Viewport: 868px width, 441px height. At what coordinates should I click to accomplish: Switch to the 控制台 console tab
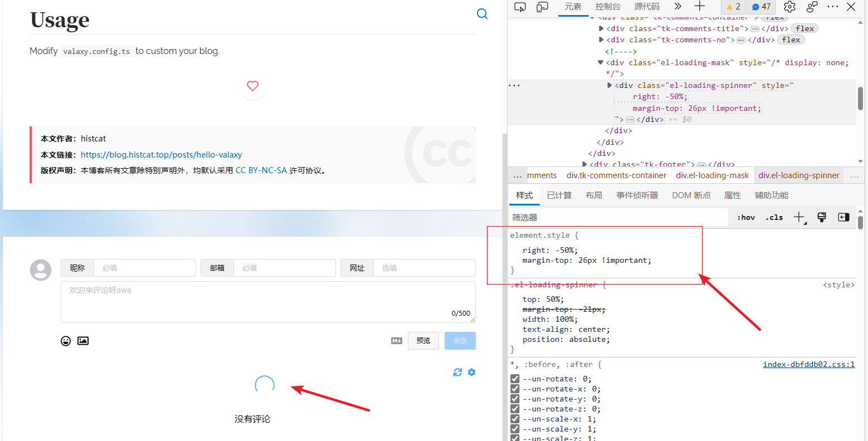pos(608,7)
